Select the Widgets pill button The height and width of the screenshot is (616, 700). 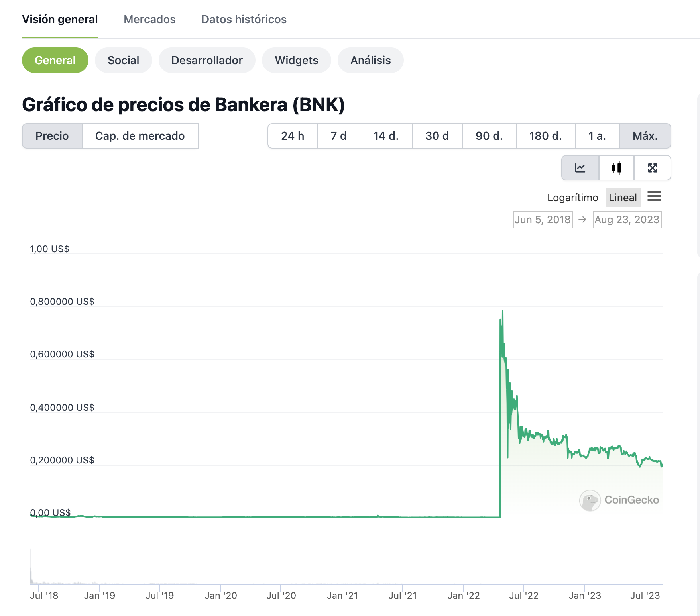coord(297,60)
